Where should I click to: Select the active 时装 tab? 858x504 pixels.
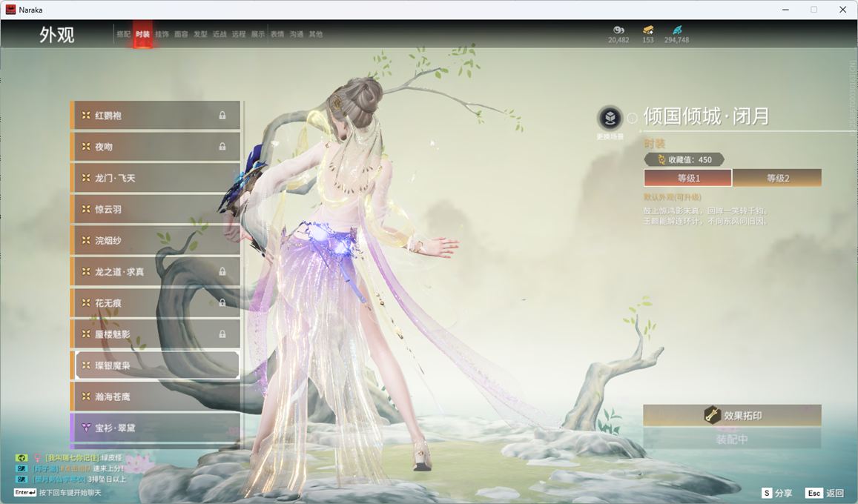click(x=143, y=34)
